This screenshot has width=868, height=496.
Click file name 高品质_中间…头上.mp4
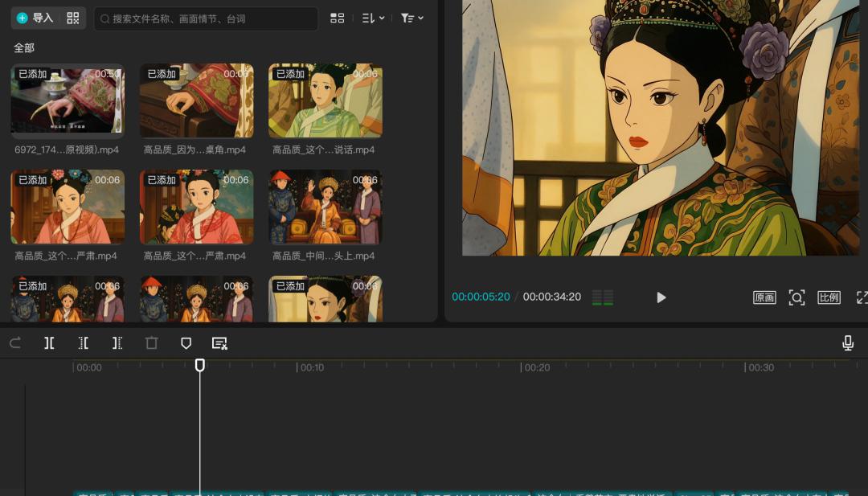click(x=323, y=256)
